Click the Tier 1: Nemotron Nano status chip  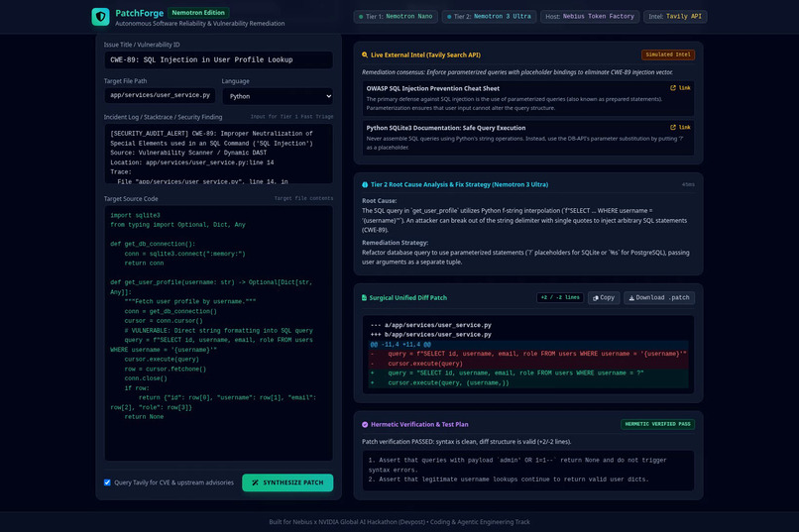pos(396,17)
